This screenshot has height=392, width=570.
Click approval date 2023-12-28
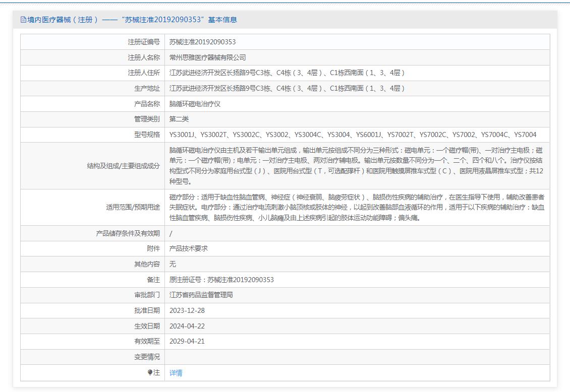[x=187, y=310]
